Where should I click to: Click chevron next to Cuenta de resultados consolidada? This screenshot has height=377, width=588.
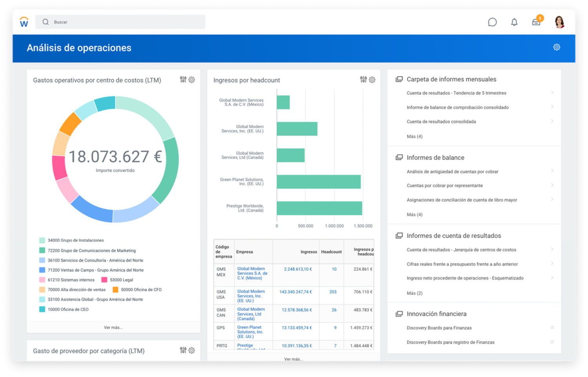pos(552,121)
